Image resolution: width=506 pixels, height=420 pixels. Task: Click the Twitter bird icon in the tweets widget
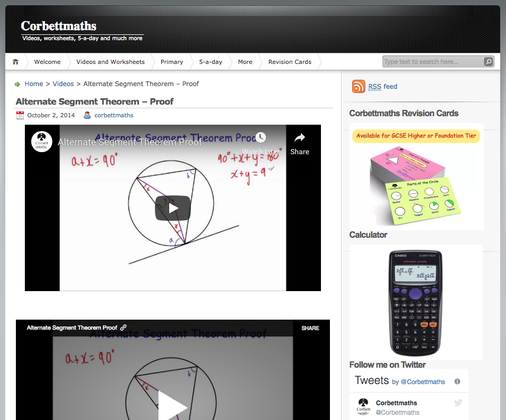pos(457,403)
